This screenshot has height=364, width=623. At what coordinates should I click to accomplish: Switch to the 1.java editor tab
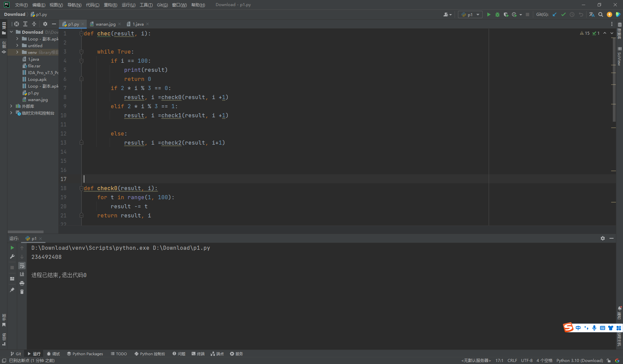tap(138, 24)
